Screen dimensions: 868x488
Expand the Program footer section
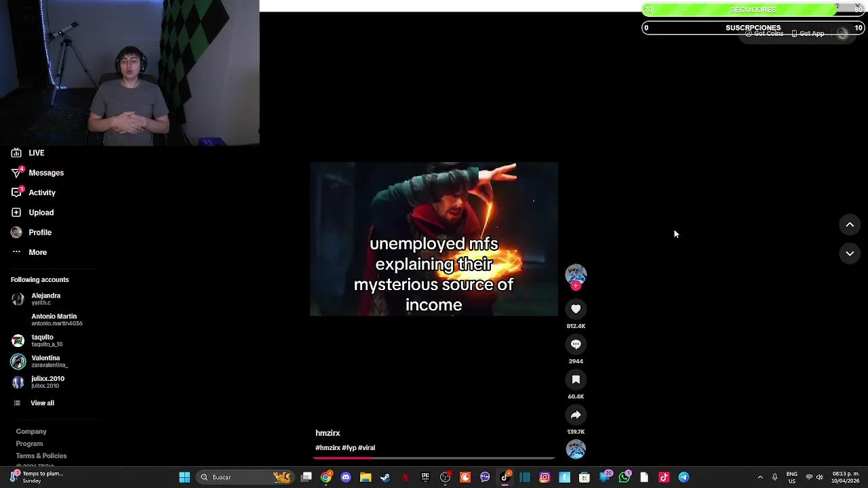[29, 444]
